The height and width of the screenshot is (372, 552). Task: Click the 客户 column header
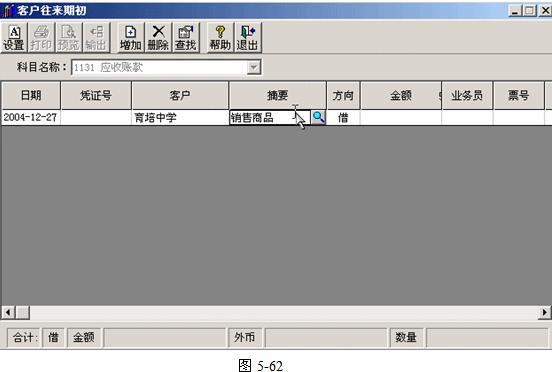point(180,95)
